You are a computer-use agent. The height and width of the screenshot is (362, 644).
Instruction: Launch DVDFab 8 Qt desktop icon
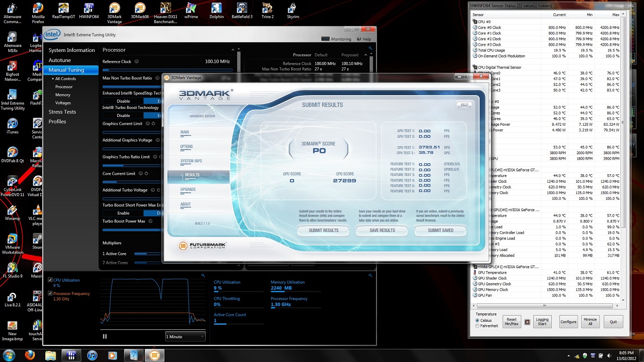tap(13, 155)
